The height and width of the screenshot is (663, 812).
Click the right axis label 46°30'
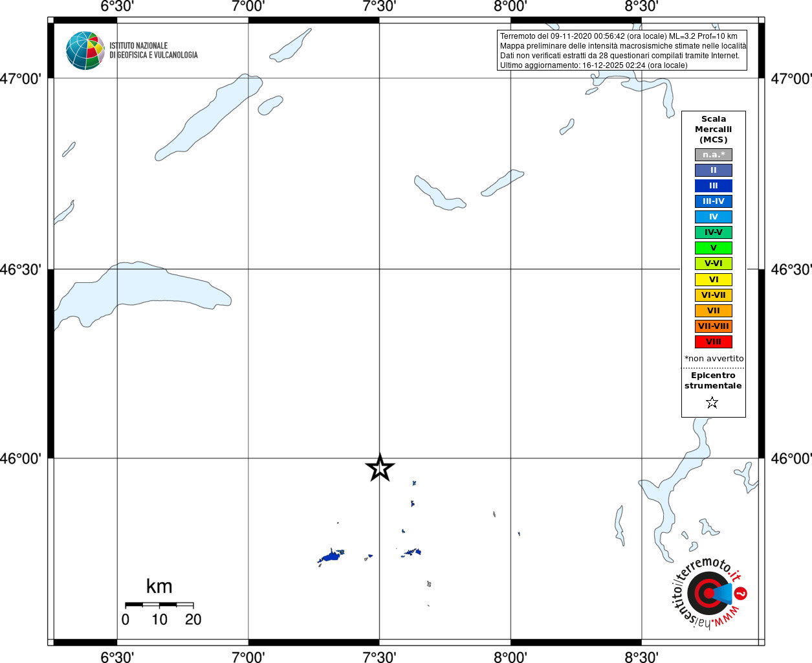point(791,269)
